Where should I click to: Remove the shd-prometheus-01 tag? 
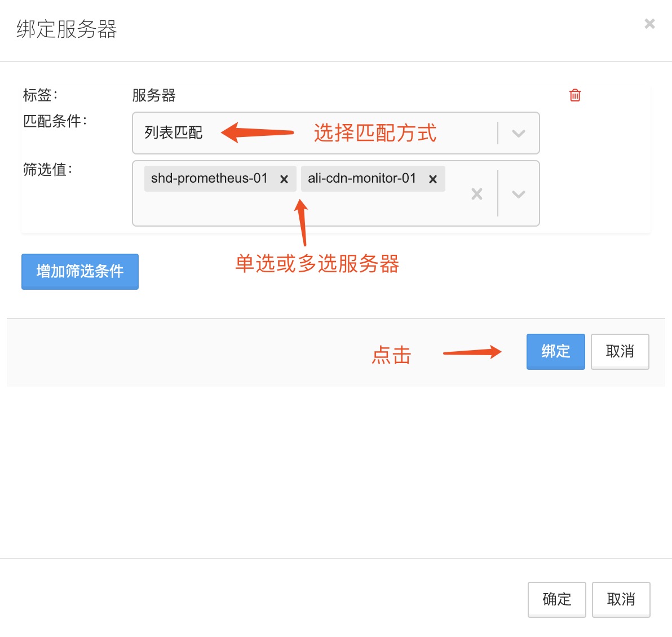(284, 179)
